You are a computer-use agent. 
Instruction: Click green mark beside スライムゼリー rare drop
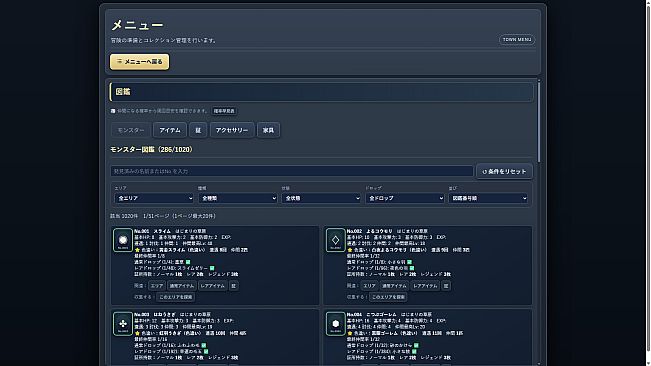coord(212,268)
